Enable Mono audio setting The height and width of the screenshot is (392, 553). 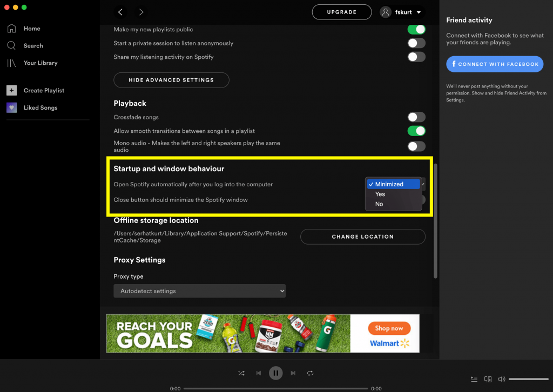pos(416,146)
